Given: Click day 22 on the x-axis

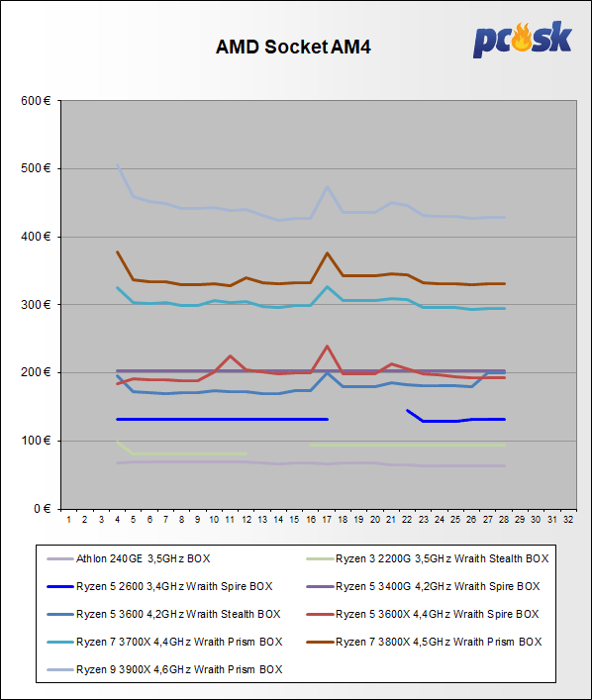Looking at the screenshot, I should [407, 520].
